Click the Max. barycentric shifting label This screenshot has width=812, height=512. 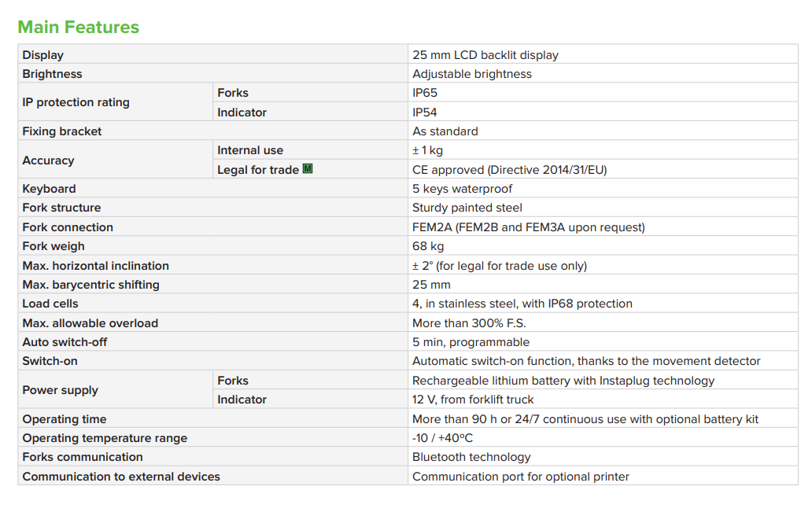(x=90, y=285)
